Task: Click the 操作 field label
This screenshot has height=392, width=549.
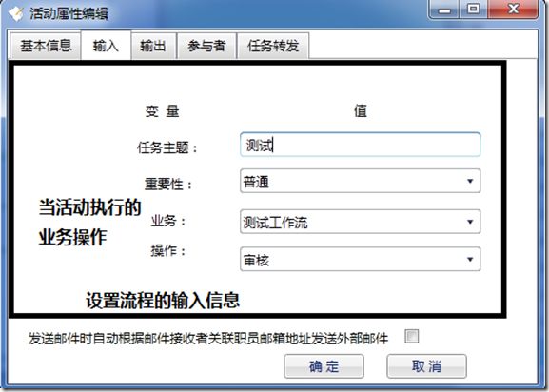Action: click(168, 250)
